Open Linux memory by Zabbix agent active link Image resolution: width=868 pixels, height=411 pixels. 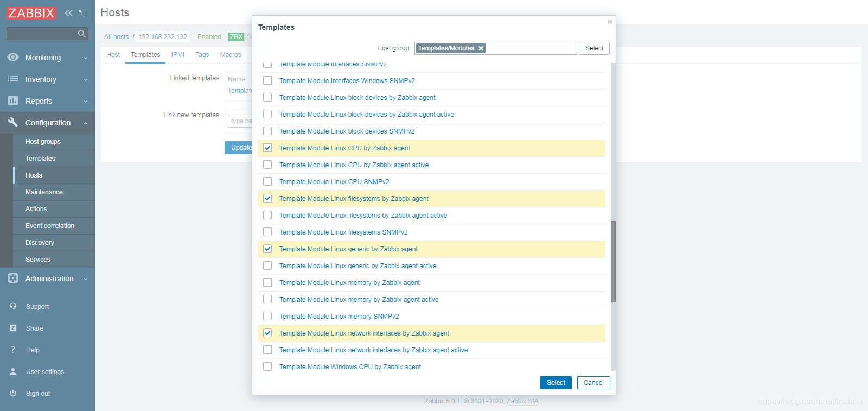tap(359, 300)
